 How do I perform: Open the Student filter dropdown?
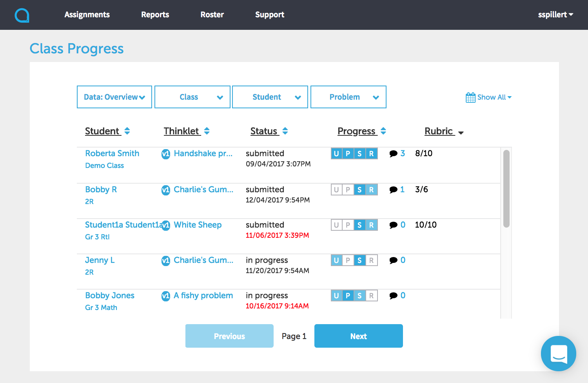(x=270, y=97)
